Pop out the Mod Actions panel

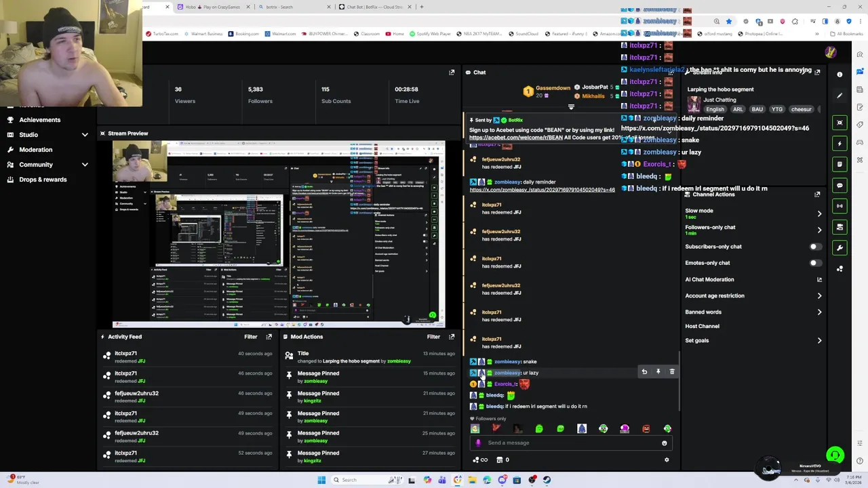(452, 337)
